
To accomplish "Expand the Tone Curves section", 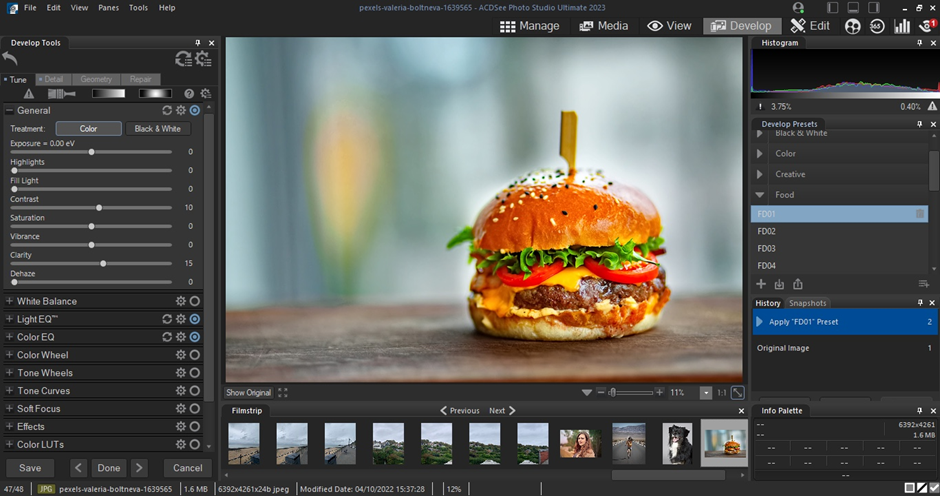I will (10, 391).
